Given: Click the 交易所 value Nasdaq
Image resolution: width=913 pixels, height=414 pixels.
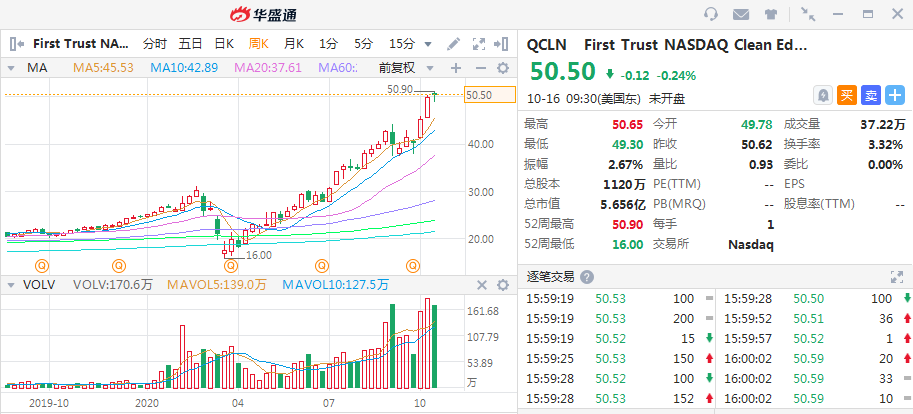Looking at the screenshot, I should coord(751,245).
